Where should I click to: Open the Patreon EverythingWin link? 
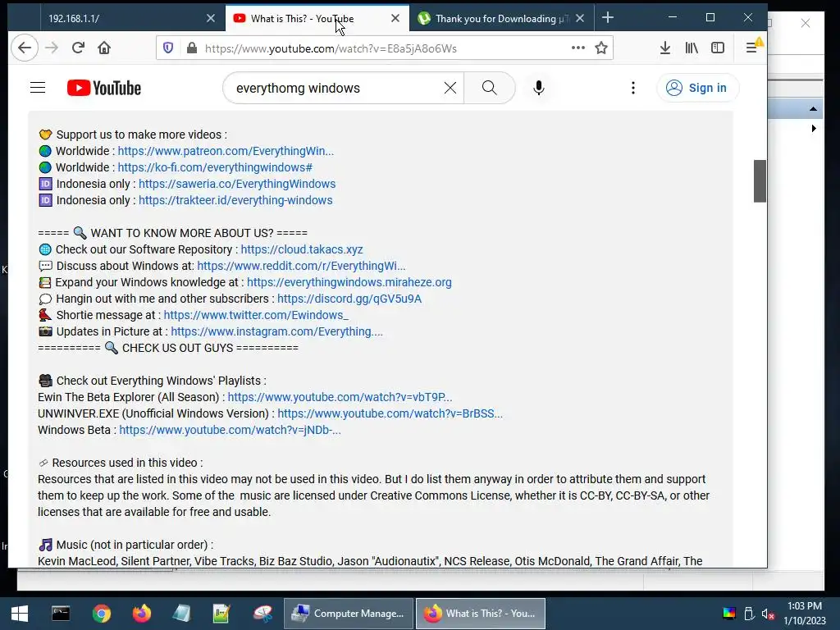click(x=226, y=151)
